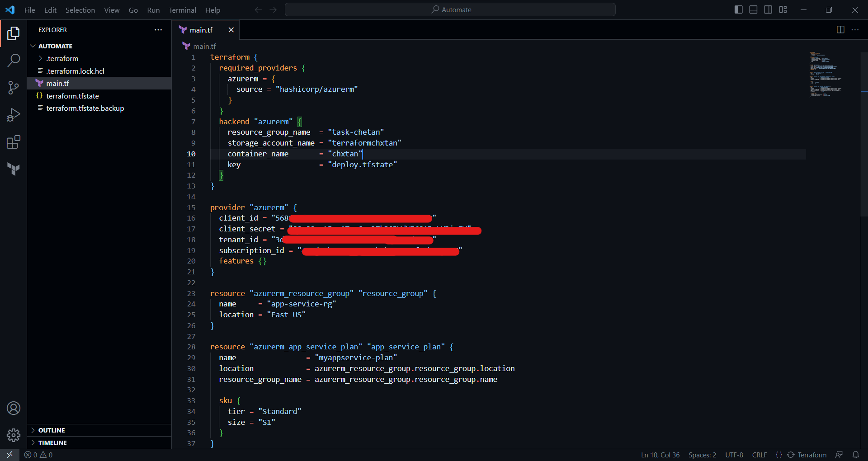
Task: Select the HashiCorp Terraform sidebar icon
Action: [x=14, y=169]
